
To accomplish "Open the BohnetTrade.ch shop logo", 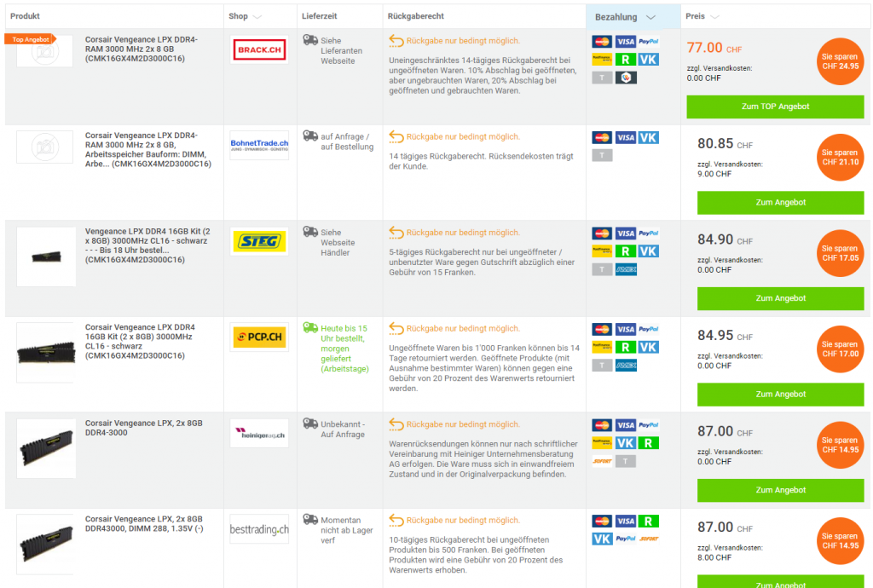I will pos(259,145).
